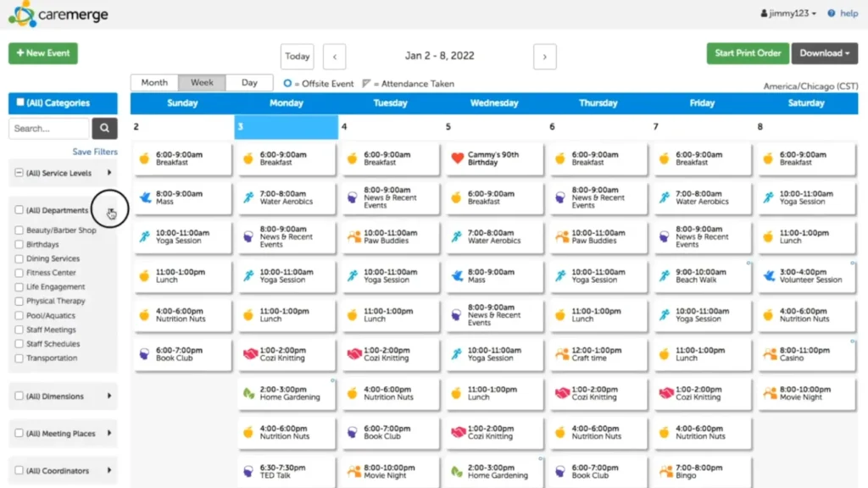This screenshot has width=868, height=488.
Task: Click Monday Cozi Knitting handshake icon
Action: click(250, 354)
